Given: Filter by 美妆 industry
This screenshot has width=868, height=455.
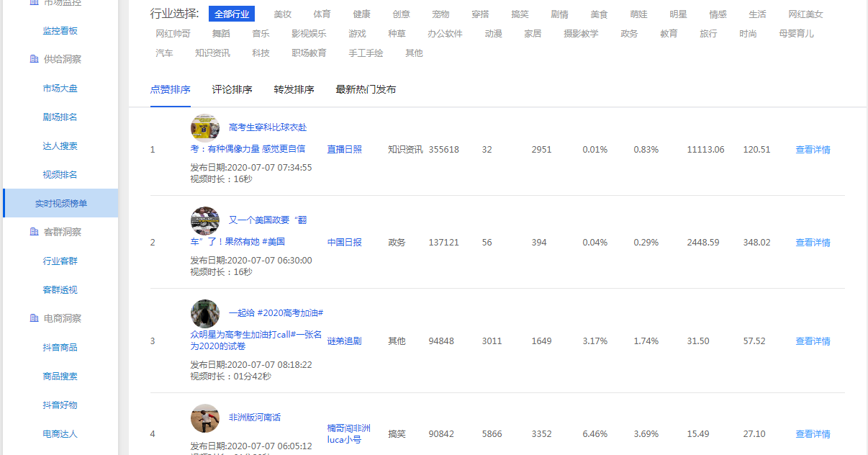Looking at the screenshot, I should point(283,14).
